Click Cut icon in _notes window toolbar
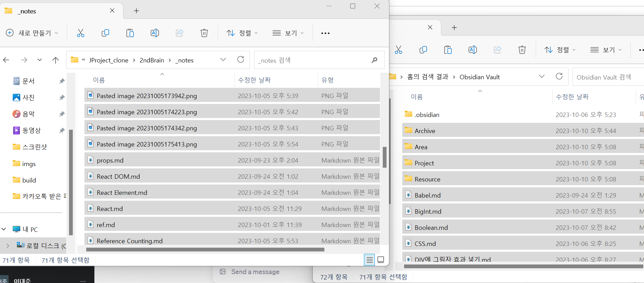The image size is (644, 283). (x=81, y=33)
